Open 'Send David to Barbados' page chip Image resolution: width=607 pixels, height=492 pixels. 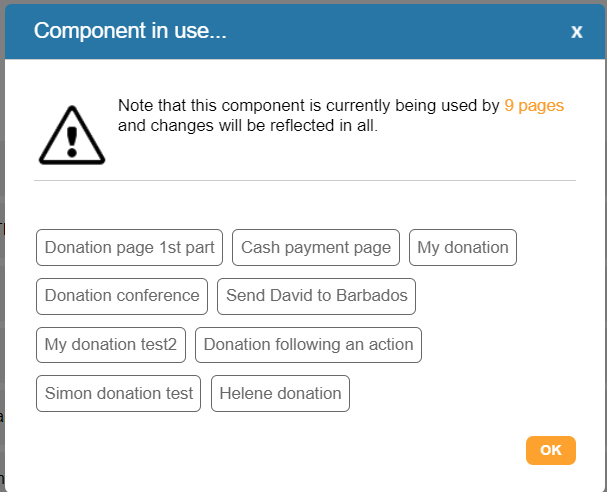tap(317, 296)
